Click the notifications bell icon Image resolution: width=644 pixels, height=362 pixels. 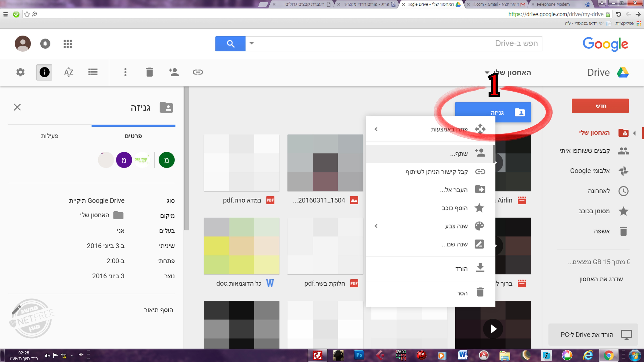pyautogui.click(x=45, y=44)
